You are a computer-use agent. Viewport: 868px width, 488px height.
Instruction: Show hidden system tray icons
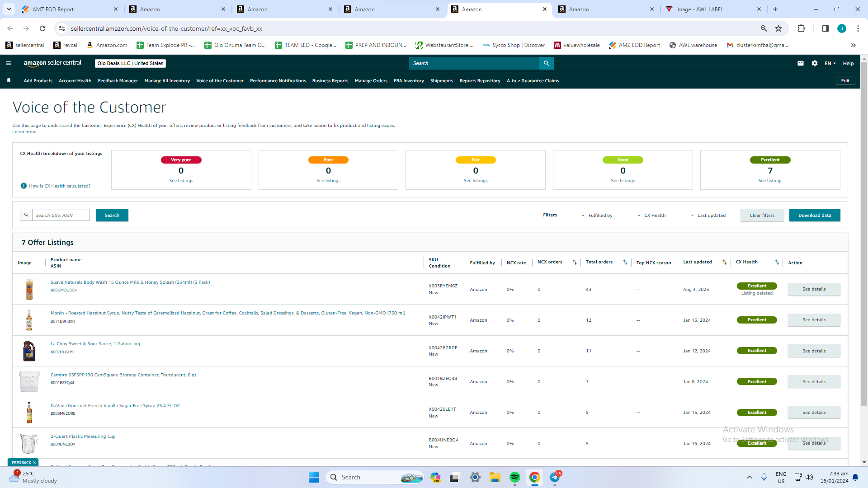click(x=749, y=477)
